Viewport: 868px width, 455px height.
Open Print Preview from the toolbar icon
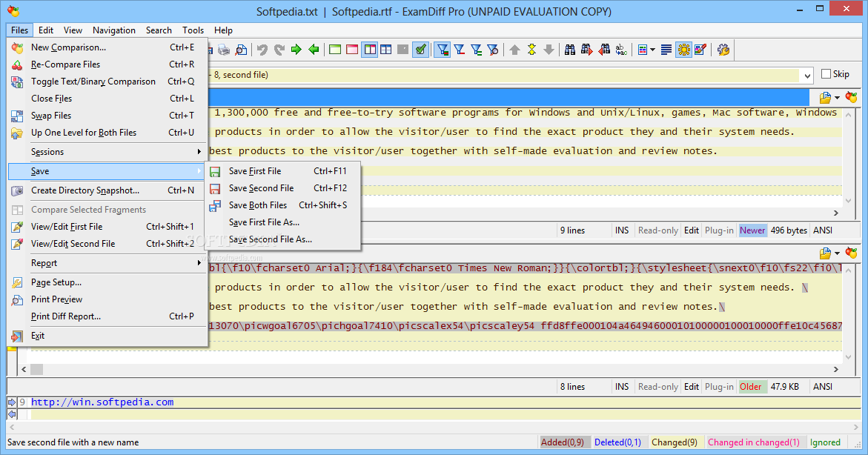pos(242,50)
